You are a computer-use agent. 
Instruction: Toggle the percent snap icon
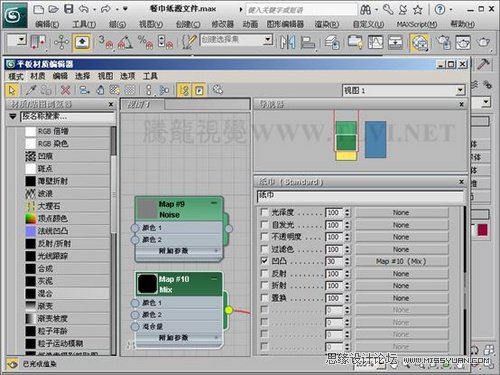[145, 42]
